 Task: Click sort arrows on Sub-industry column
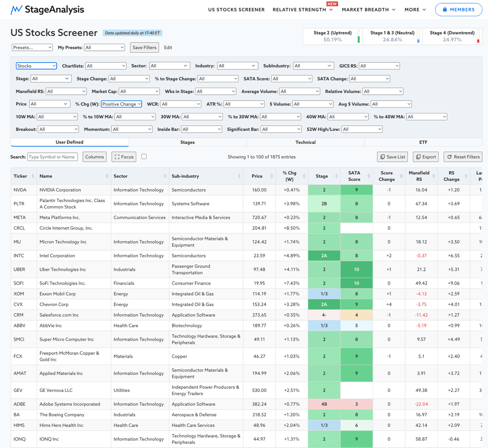coord(240,176)
